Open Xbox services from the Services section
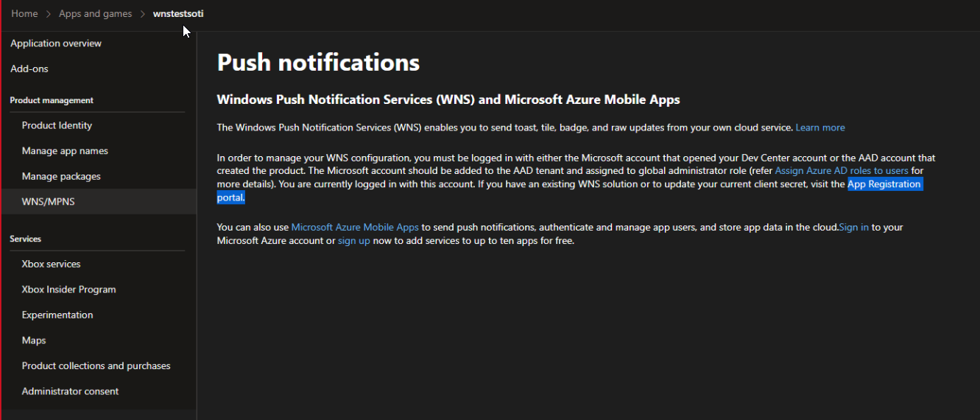This screenshot has width=980, height=420. click(51, 264)
